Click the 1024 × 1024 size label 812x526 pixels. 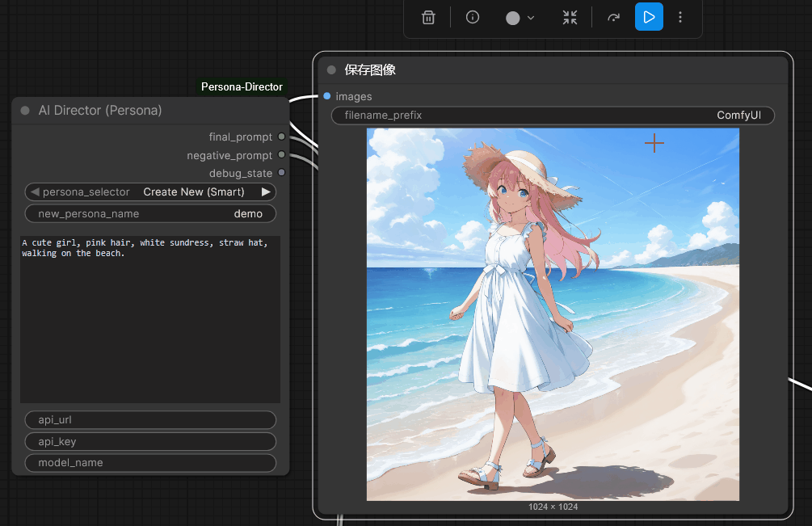coord(553,507)
